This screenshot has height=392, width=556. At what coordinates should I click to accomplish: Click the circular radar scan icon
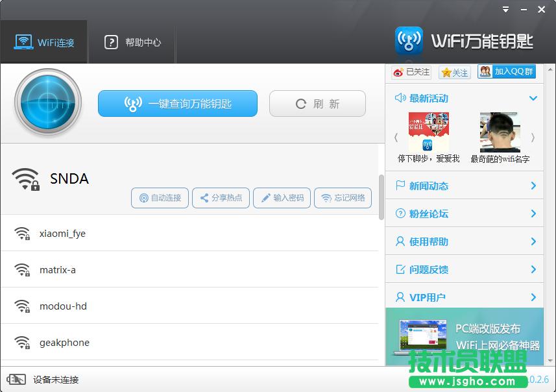(x=48, y=103)
